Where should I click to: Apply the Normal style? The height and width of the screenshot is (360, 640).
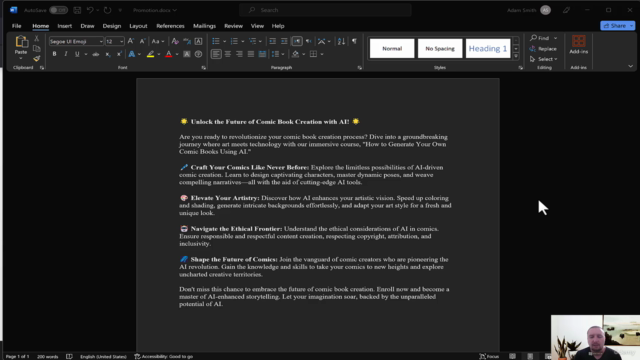click(392, 48)
